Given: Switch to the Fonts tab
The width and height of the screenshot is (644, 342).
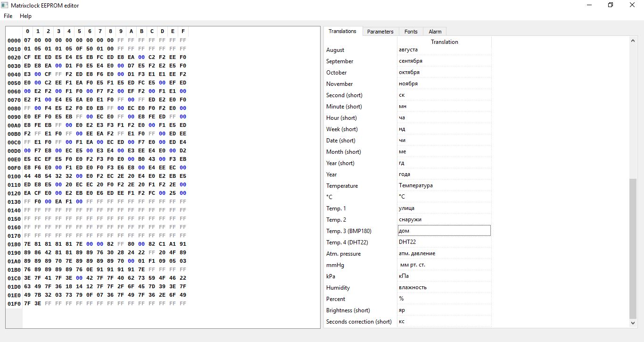Looking at the screenshot, I should click(411, 32).
